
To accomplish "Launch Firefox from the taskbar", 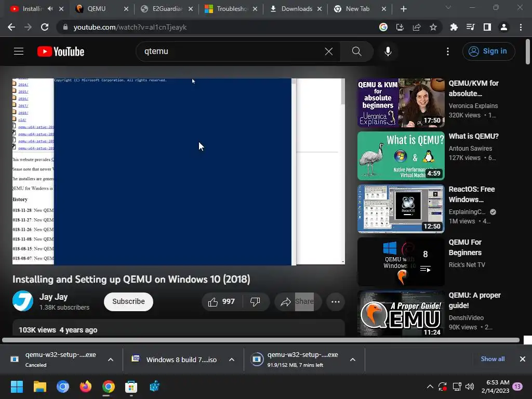I will 86,387.
